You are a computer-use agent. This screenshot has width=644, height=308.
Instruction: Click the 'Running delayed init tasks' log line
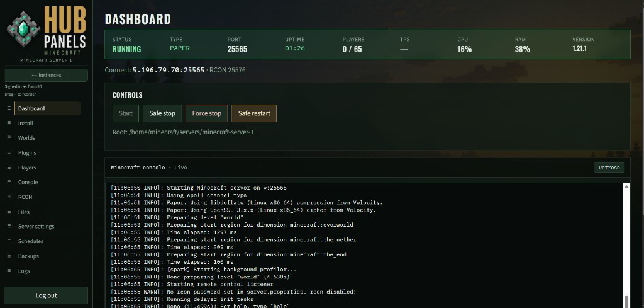click(182, 299)
